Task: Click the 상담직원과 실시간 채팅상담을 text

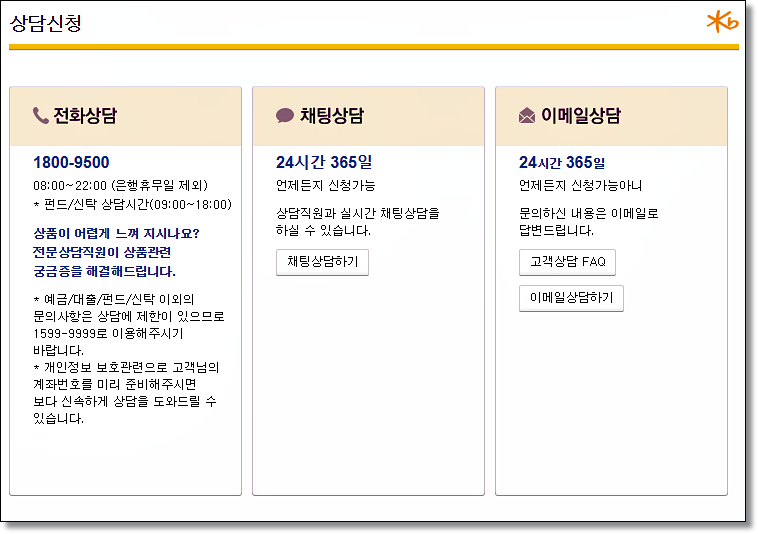Action: tap(358, 213)
